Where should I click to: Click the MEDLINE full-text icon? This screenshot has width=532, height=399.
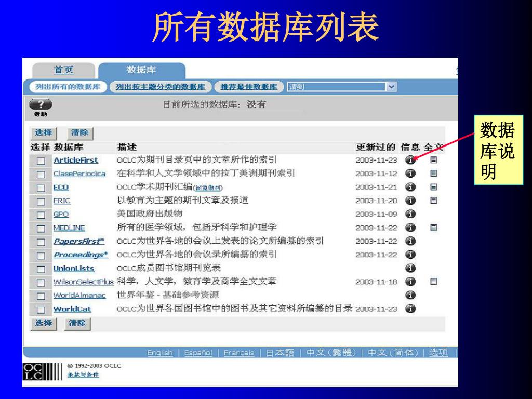click(x=434, y=228)
